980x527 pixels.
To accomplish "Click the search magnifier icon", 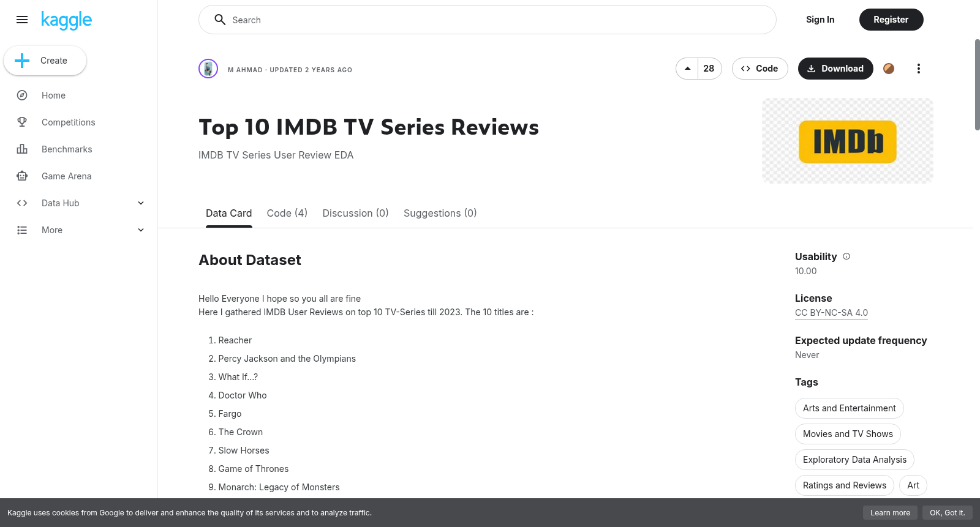I will pos(220,20).
